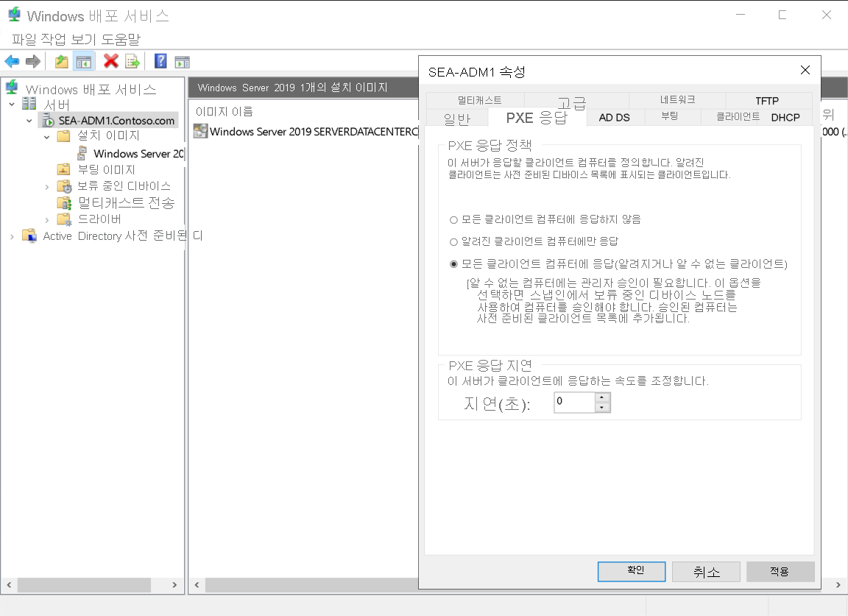Image resolution: width=848 pixels, height=616 pixels.
Task: Click the back navigation arrow in the toolbar
Action: pyautogui.click(x=12, y=61)
